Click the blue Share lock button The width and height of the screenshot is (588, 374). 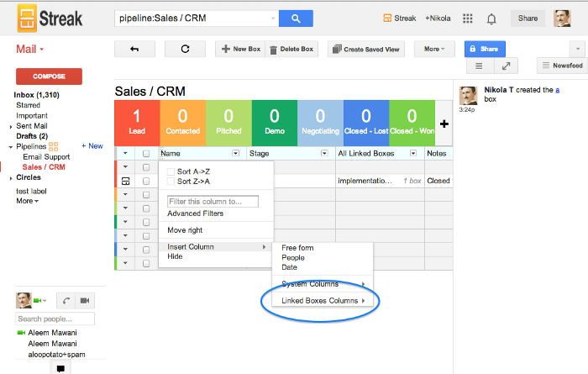tap(485, 49)
